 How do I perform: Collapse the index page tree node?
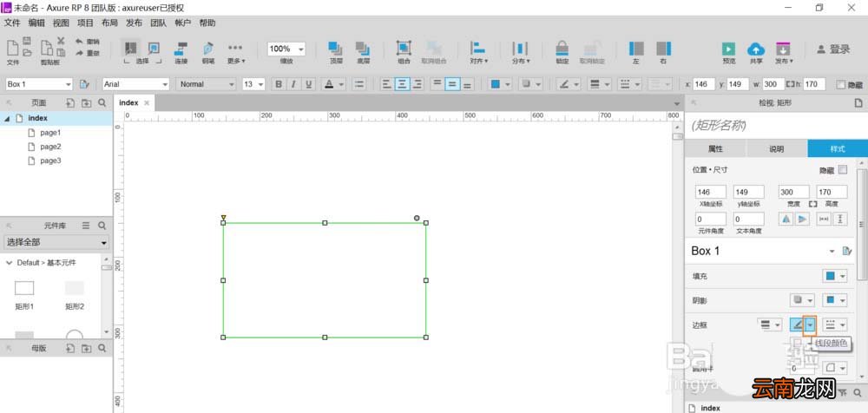tap(7, 119)
